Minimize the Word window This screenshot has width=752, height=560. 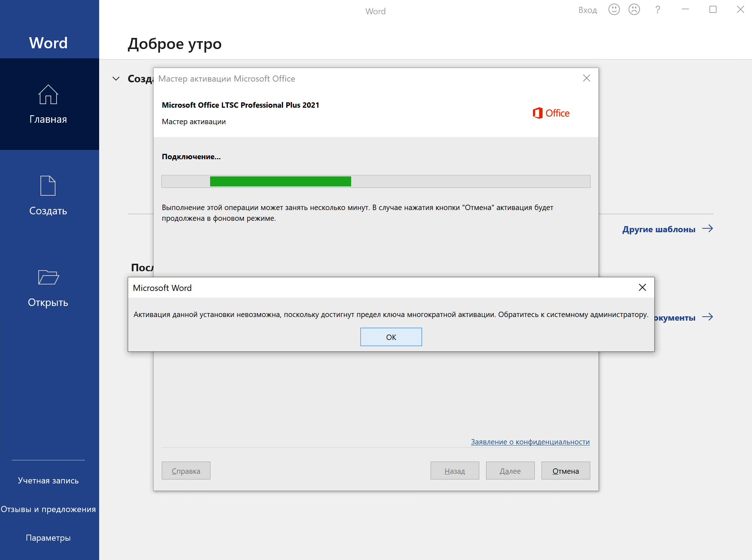pyautogui.click(x=685, y=10)
